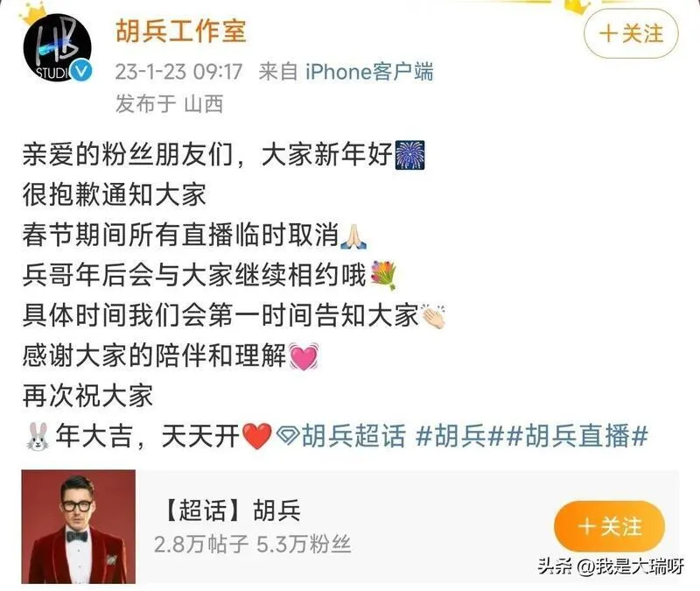700x591 pixels.
Task: Follow 胡兵工作室 with top 关注 button
Action: click(631, 34)
